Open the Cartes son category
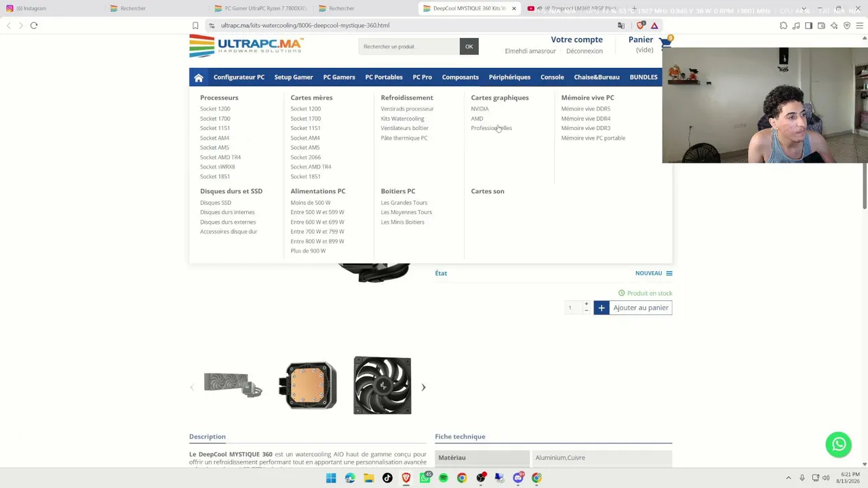The height and width of the screenshot is (488, 868). [488, 191]
